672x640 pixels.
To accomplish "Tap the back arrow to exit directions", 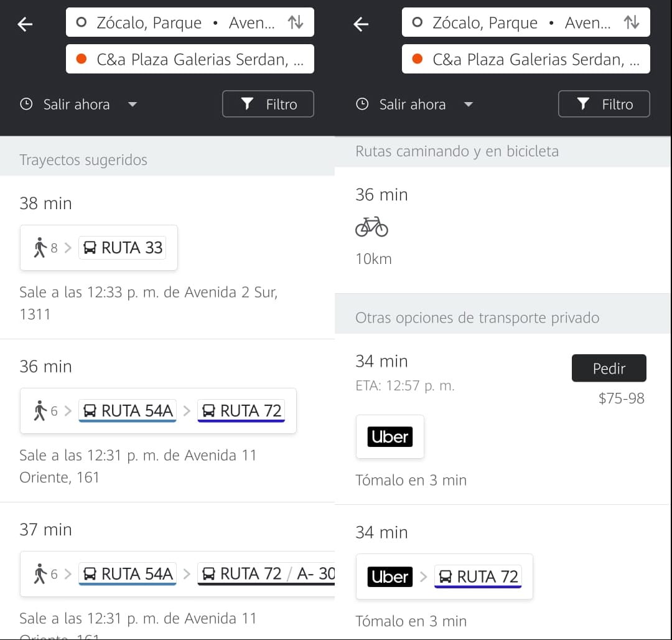I will coord(25,24).
